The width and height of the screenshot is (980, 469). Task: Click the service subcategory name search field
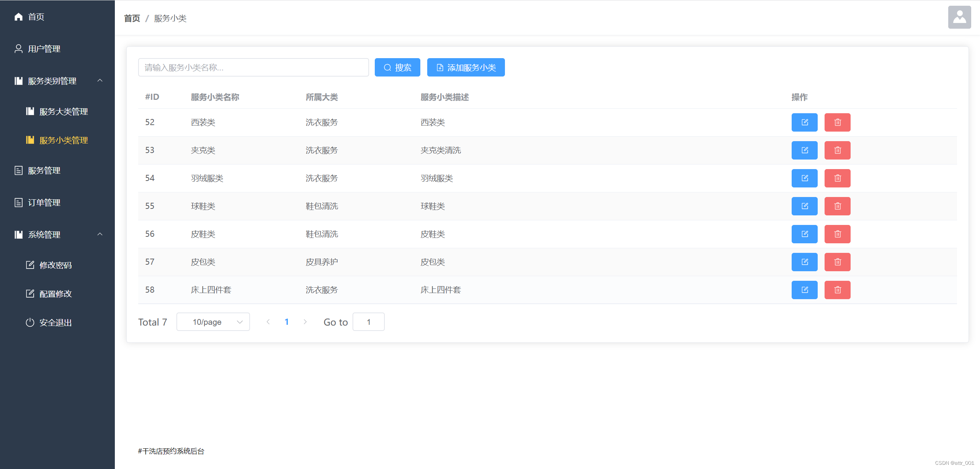(253, 68)
